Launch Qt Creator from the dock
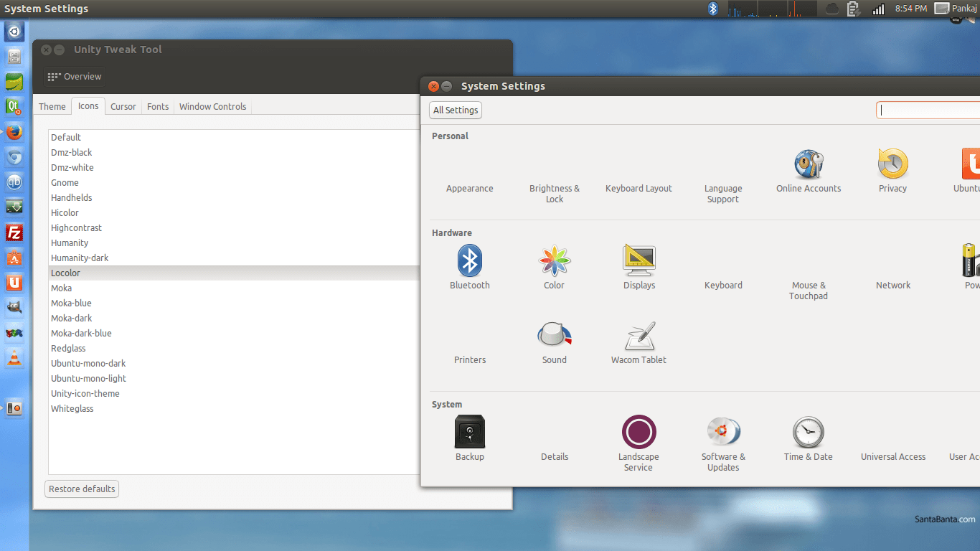The image size is (980, 551). [x=14, y=107]
